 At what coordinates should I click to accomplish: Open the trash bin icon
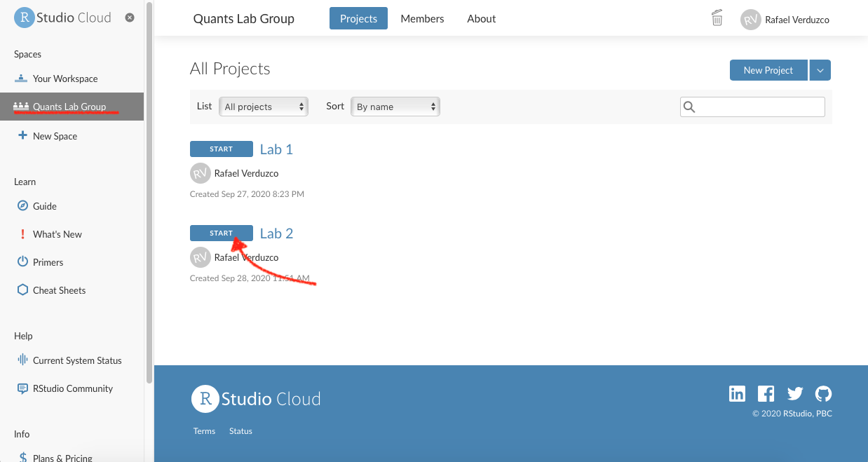click(717, 18)
